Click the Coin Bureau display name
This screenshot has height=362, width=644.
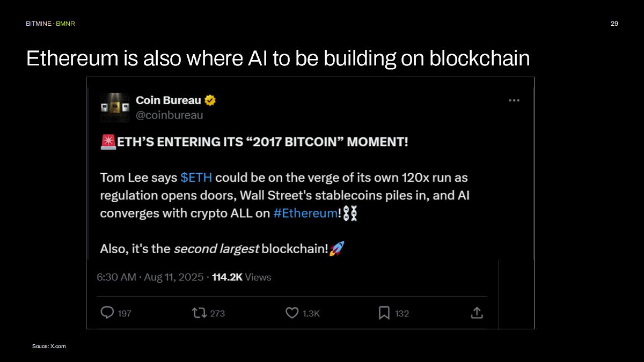click(169, 100)
